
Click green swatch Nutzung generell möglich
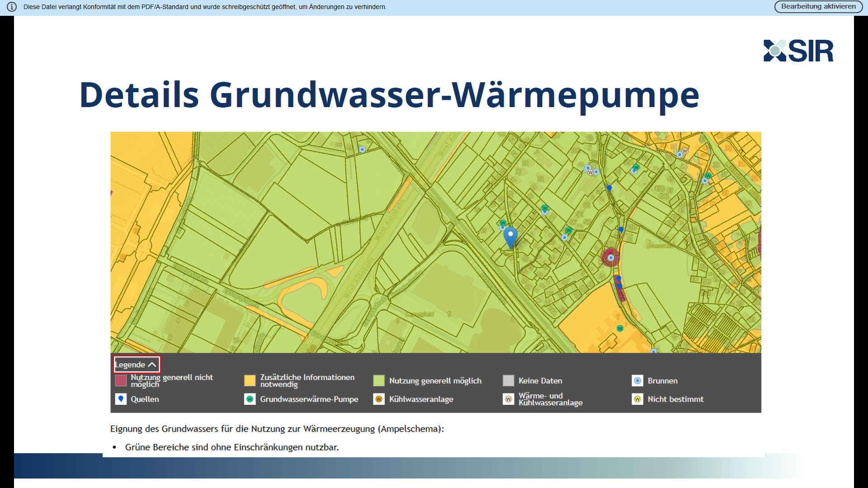click(379, 381)
